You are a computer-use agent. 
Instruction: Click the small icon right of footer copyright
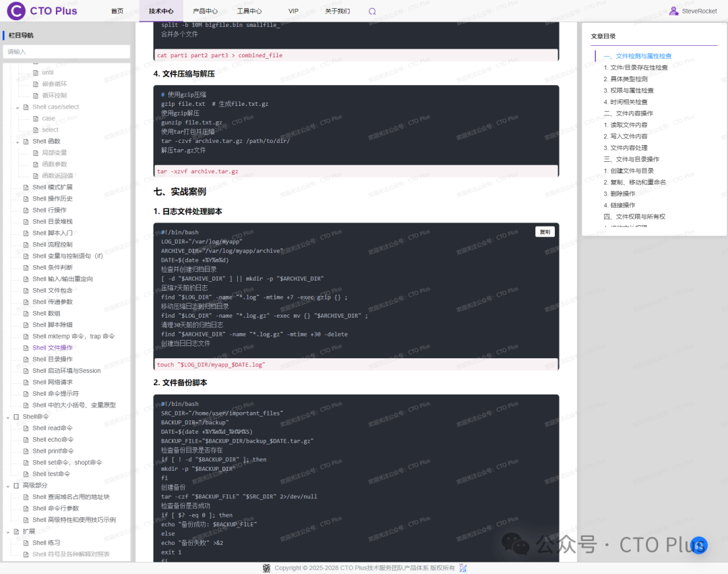[x=463, y=568]
